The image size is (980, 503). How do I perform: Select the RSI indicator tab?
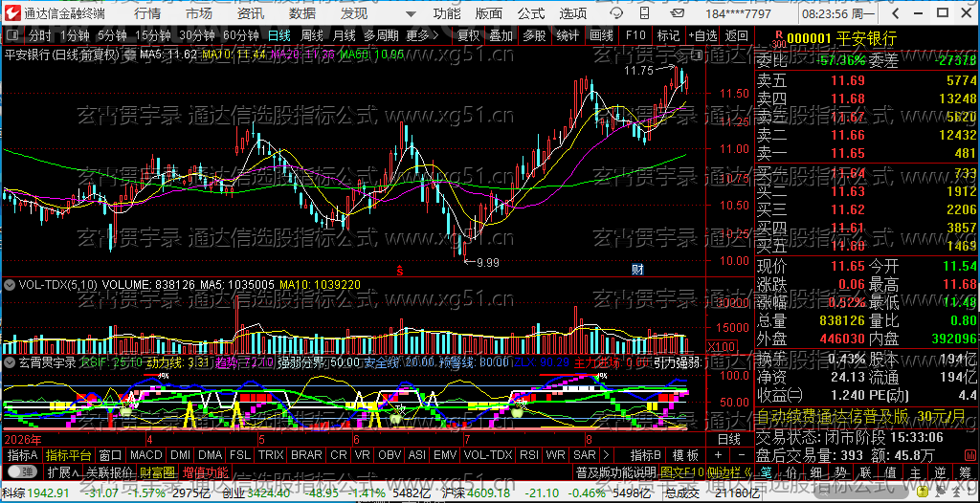529,455
